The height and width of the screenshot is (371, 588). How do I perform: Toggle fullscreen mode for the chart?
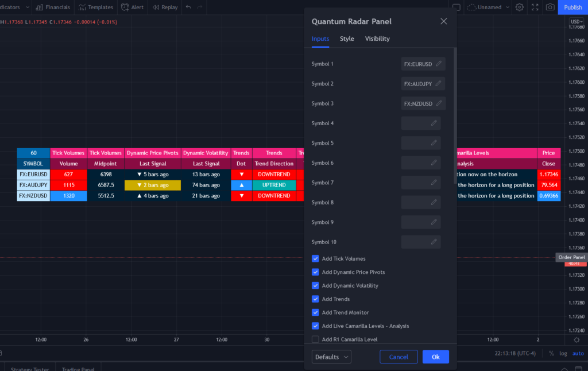(535, 7)
